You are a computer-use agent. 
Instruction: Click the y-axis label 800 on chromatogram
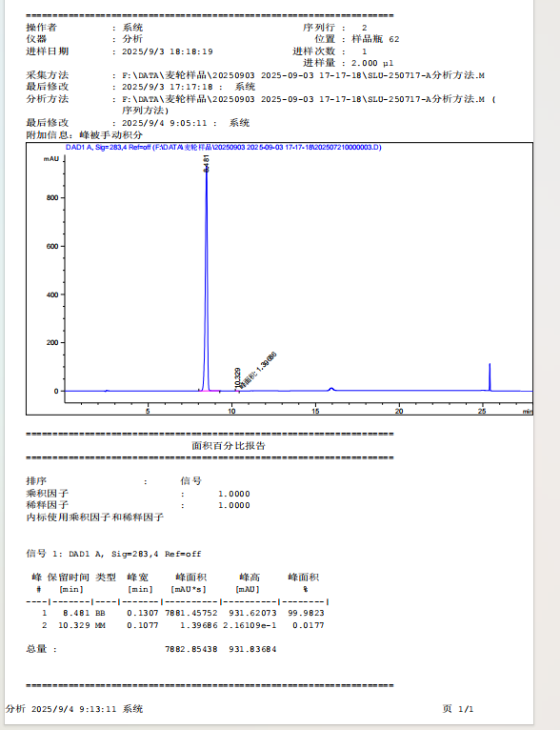coord(52,198)
